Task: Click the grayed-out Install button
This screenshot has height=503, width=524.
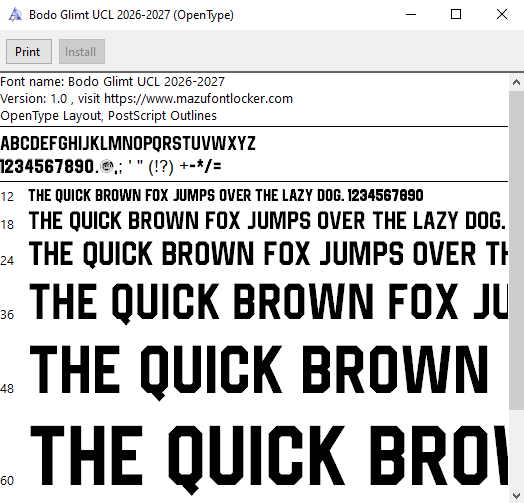Action: click(82, 51)
